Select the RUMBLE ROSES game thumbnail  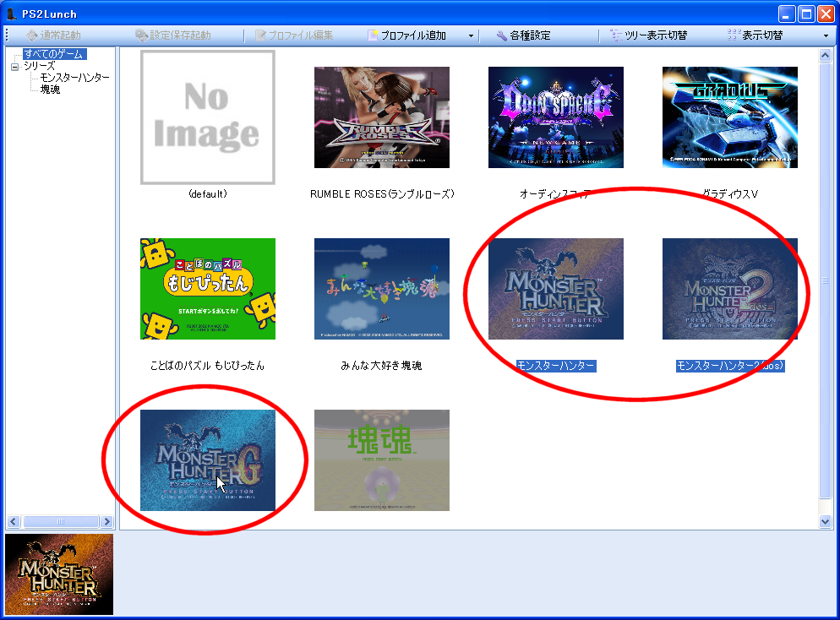382,117
